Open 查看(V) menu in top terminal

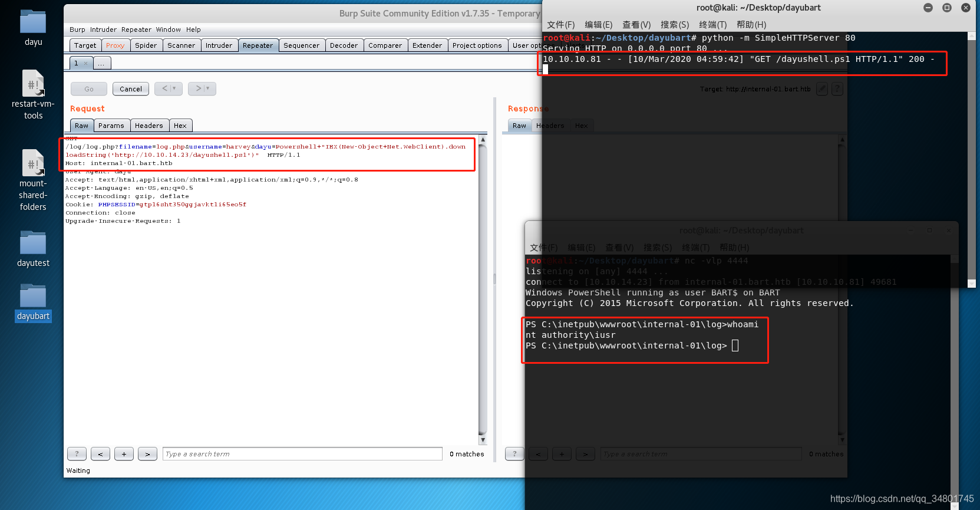pyautogui.click(x=636, y=25)
